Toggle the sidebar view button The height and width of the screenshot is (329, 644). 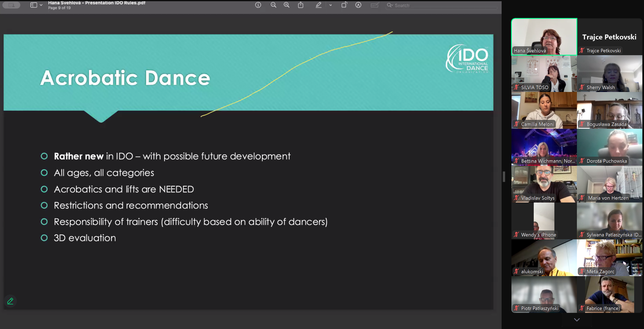click(34, 5)
